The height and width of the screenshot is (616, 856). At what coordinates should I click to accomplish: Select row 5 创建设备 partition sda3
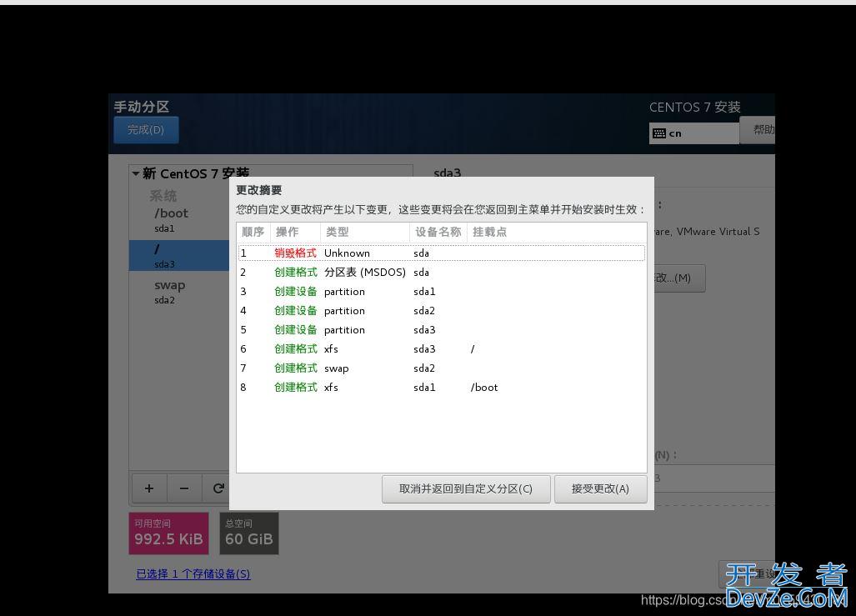pos(442,330)
